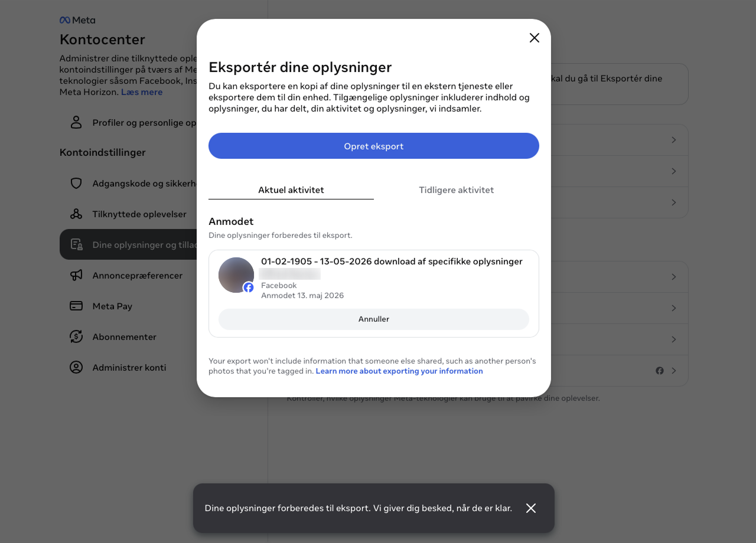Image resolution: width=756 pixels, height=543 pixels.
Task: Expand the row with the Facebook icon chevron
Action: coord(674,371)
